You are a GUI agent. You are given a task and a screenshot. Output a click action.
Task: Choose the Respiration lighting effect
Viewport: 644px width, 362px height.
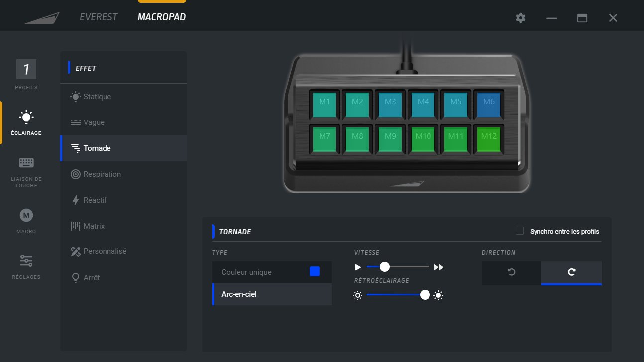point(102,174)
